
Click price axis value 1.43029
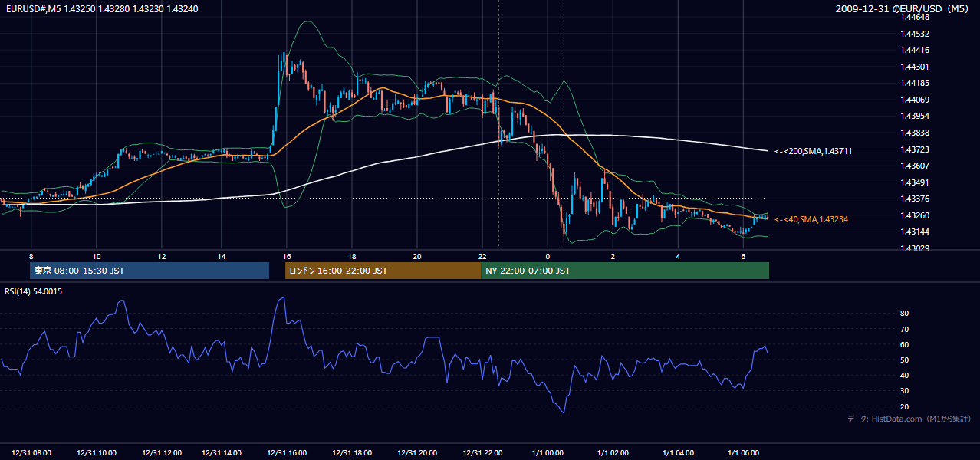coord(915,248)
